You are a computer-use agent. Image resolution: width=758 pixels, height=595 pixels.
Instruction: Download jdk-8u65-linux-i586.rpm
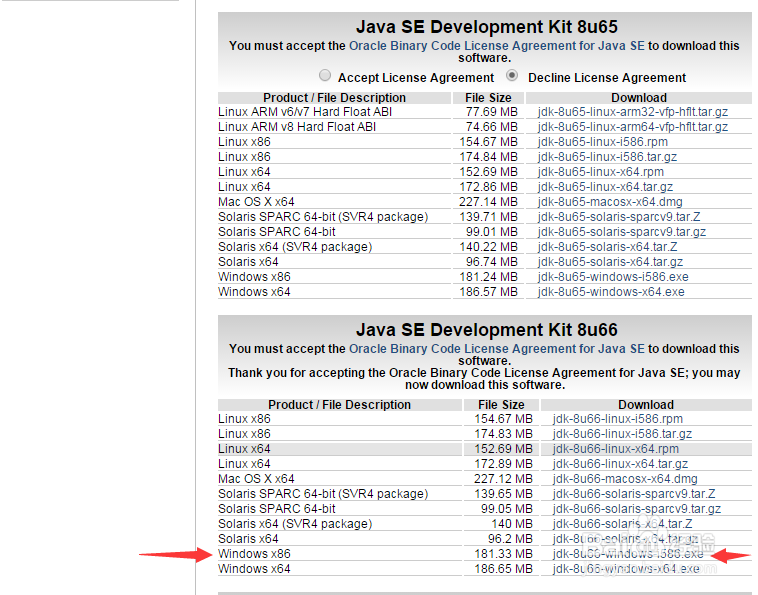[602, 142]
